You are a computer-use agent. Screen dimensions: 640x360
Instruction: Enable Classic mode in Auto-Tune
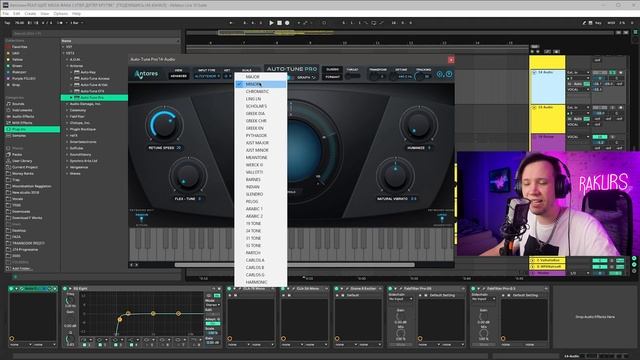[332, 69]
